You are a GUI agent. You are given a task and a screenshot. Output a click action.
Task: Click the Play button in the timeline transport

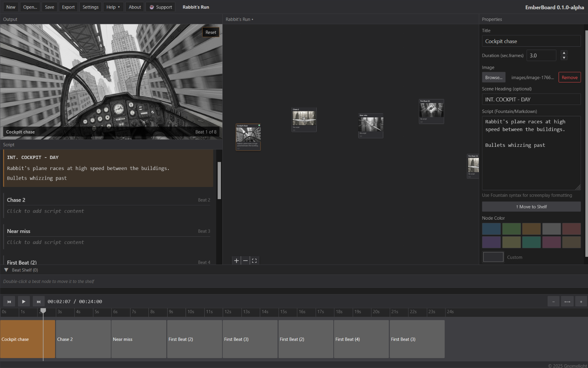(24, 301)
